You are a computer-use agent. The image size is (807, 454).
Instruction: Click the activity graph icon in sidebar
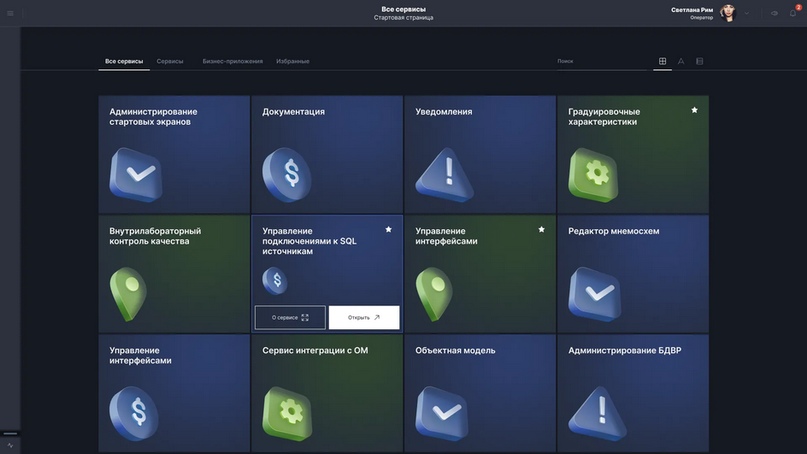10,445
